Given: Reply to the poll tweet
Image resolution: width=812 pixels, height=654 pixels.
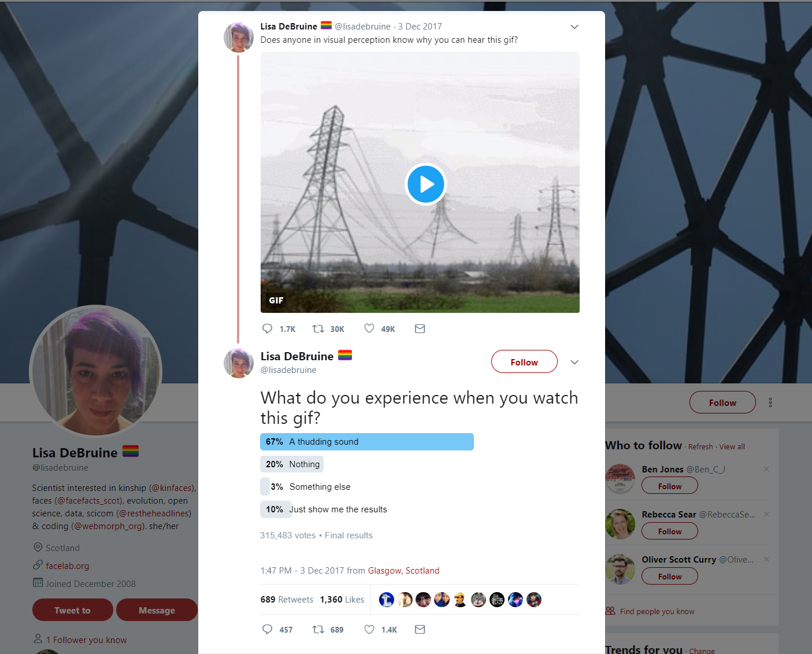Looking at the screenshot, I should 267,630.
